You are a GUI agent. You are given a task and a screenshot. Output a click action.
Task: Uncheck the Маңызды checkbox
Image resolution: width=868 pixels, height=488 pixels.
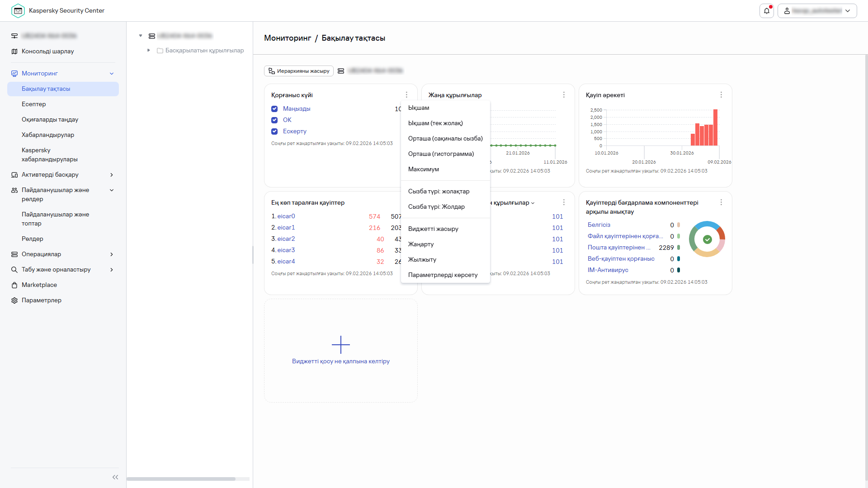tap(274, 109)
